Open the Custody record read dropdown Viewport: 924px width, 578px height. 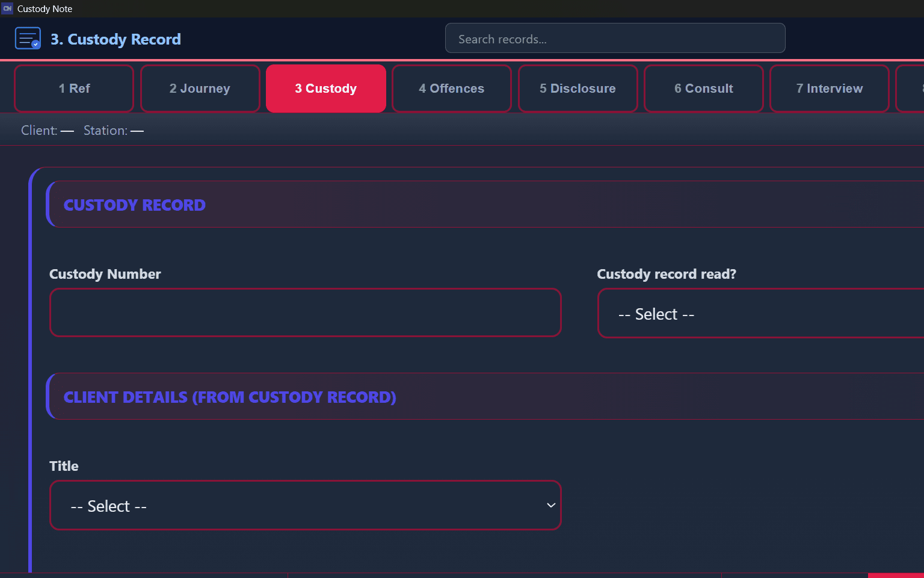coord(760,314)
